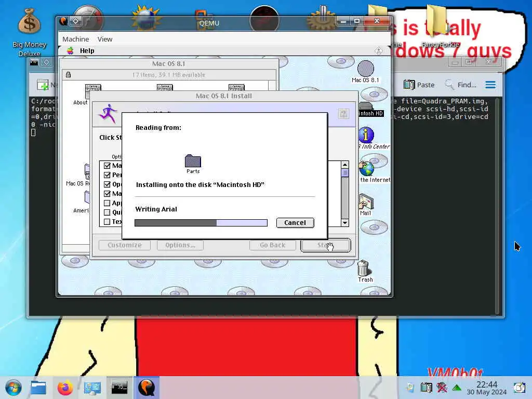Click the Customize button in the installer
The image size is (532, 399).
pos(125,245)
